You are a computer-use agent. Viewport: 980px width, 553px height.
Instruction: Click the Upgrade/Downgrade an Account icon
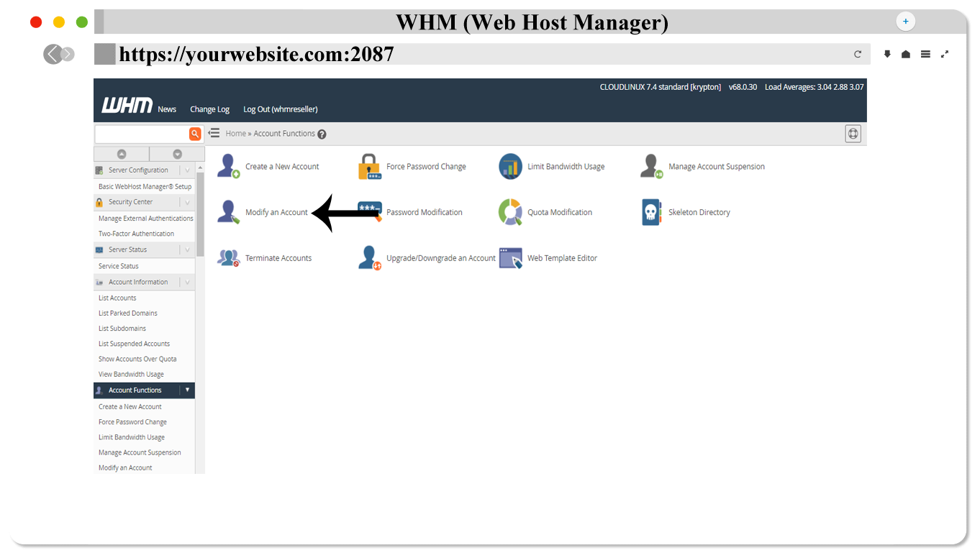pyautogui.click(x=369, y=258)
